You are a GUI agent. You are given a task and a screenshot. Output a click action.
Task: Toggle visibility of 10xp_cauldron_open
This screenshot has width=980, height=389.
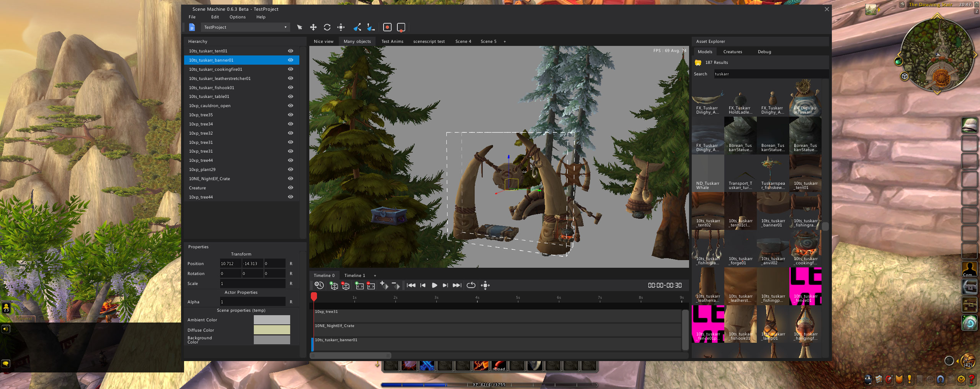point(291,106)
